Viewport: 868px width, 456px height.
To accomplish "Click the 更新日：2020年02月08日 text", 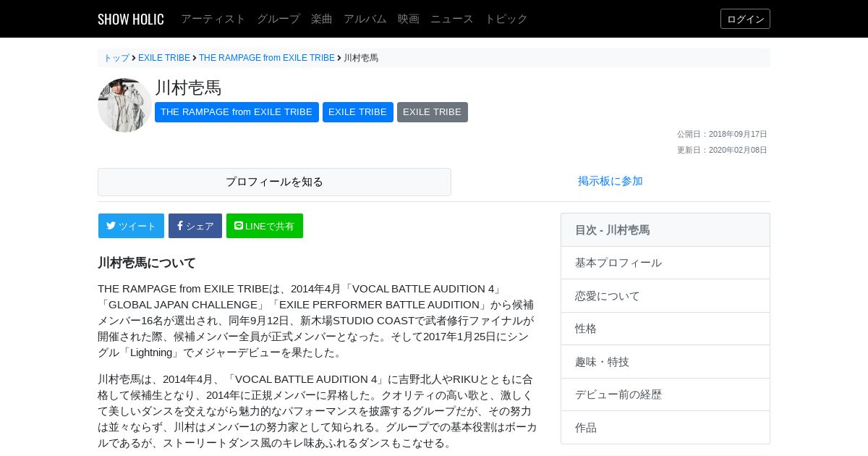I will 722,150.
